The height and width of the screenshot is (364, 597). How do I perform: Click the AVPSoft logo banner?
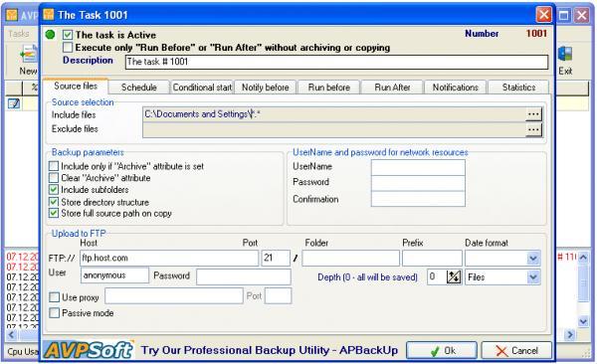89,349
